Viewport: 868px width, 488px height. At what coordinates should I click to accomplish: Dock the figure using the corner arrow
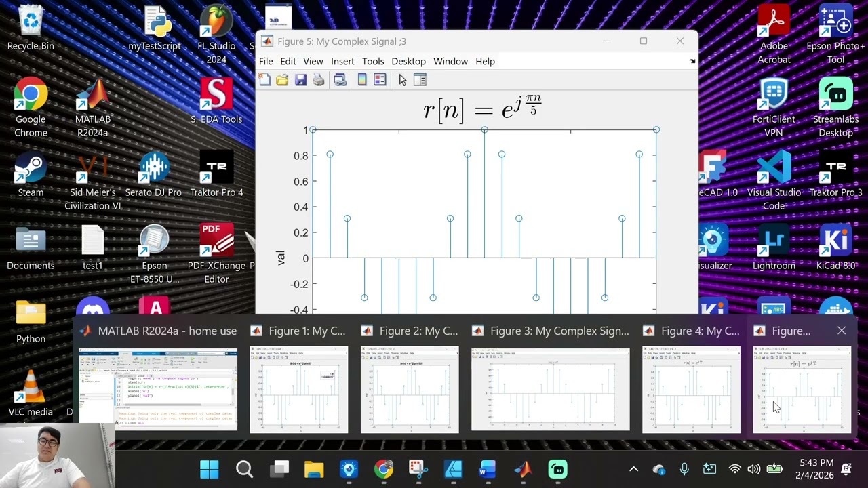(x=692, y=61)
